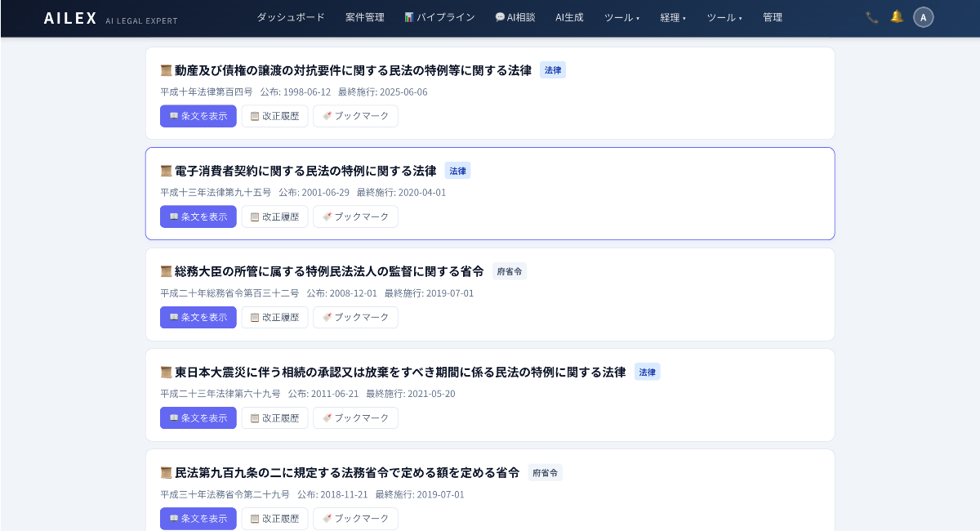The height and width of the screenshot is (531, 980).
Task: Open the パイプライン page
Action: click(x=439, y=17)
